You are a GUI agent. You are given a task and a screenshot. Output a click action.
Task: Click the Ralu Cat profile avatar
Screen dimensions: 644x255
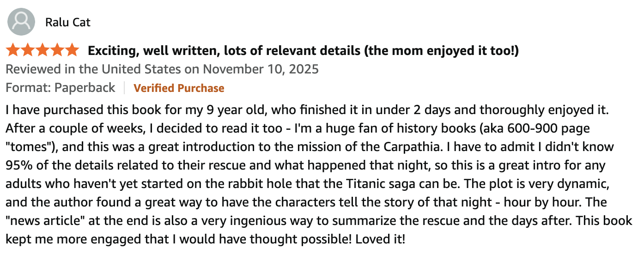pyautogui.click(x=22, y=22)
